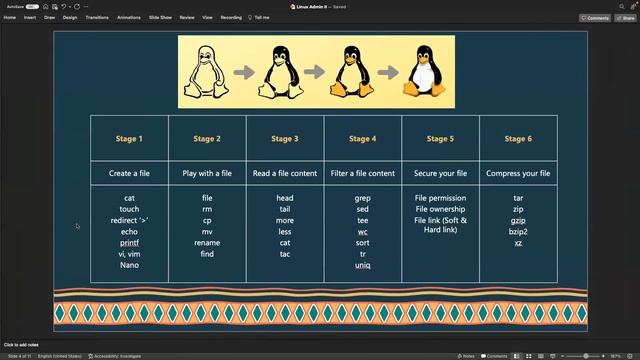Image resolution: width=640 pixels, height=360 pixels.
Task: Click the zoom percentage value
Action: pos(615,356)
